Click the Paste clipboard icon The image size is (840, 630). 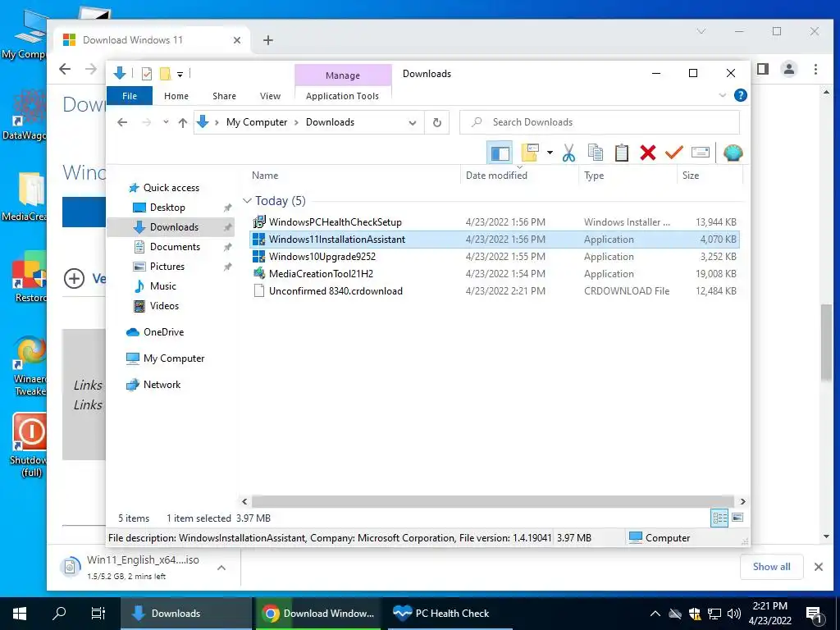pos(622,153)
